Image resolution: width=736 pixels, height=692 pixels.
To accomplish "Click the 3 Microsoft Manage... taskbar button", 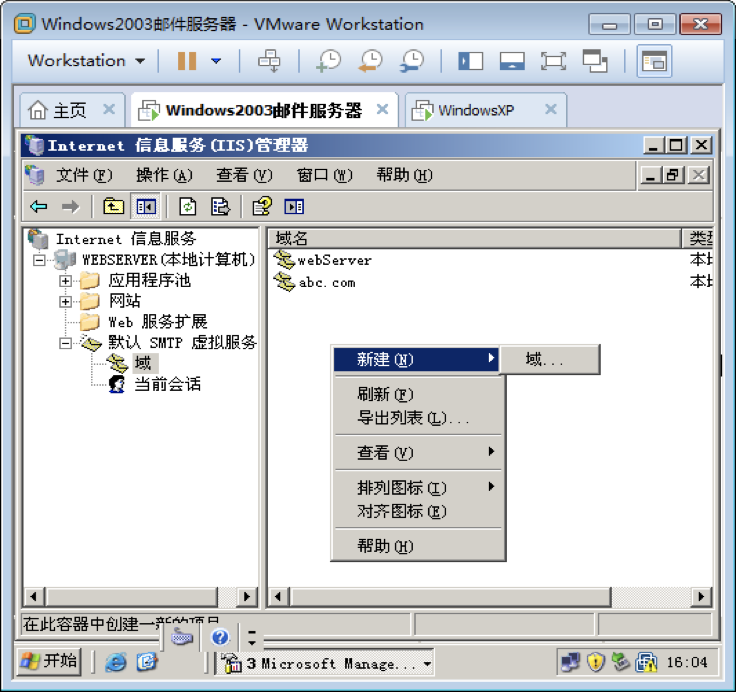I will (x=325, y=663).
